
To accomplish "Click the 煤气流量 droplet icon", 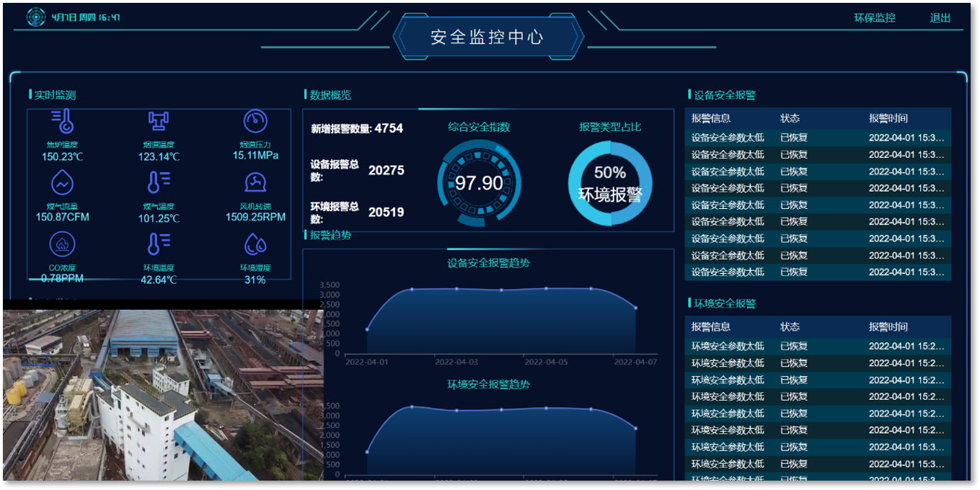I will click(63, 183).
